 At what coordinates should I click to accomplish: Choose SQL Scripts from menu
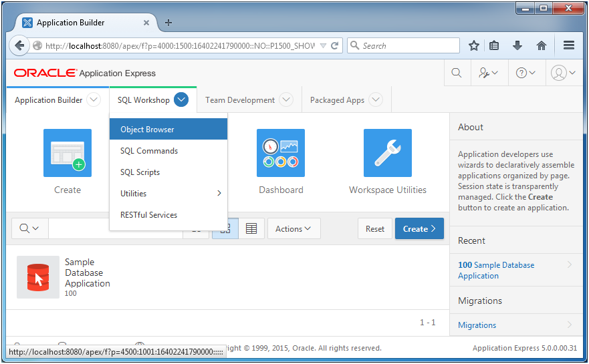click(168, 172)
